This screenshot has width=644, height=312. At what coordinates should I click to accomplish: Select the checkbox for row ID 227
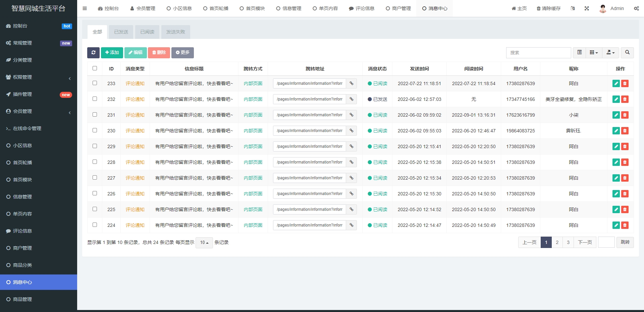coord(95,178)
